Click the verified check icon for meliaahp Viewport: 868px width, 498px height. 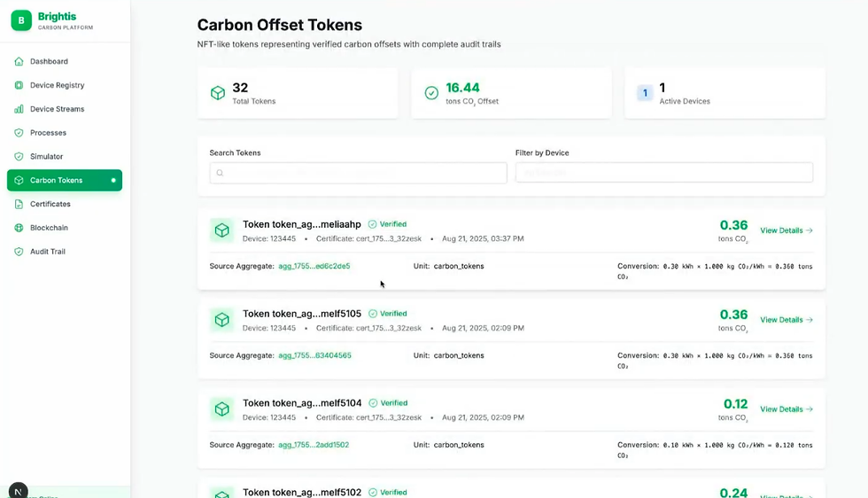coord(373,224)
